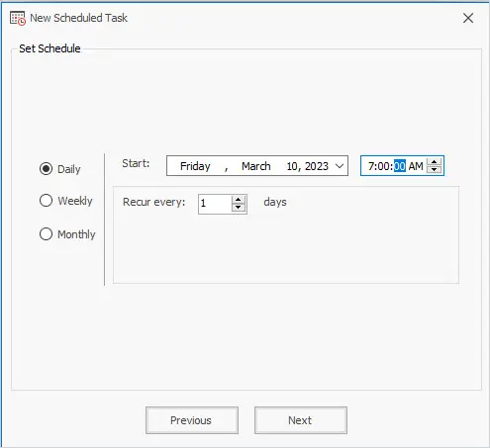Close the New Scheduled Task dialog
The image size is (490, 448).
point(468,18)
